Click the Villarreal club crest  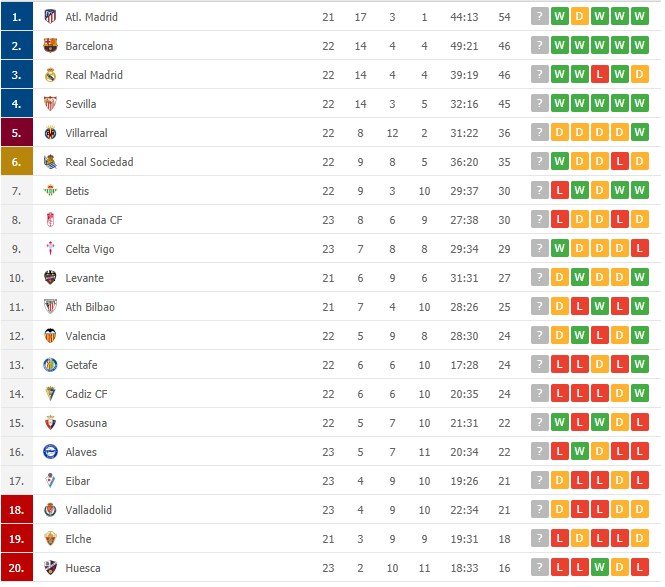[50, 133]
